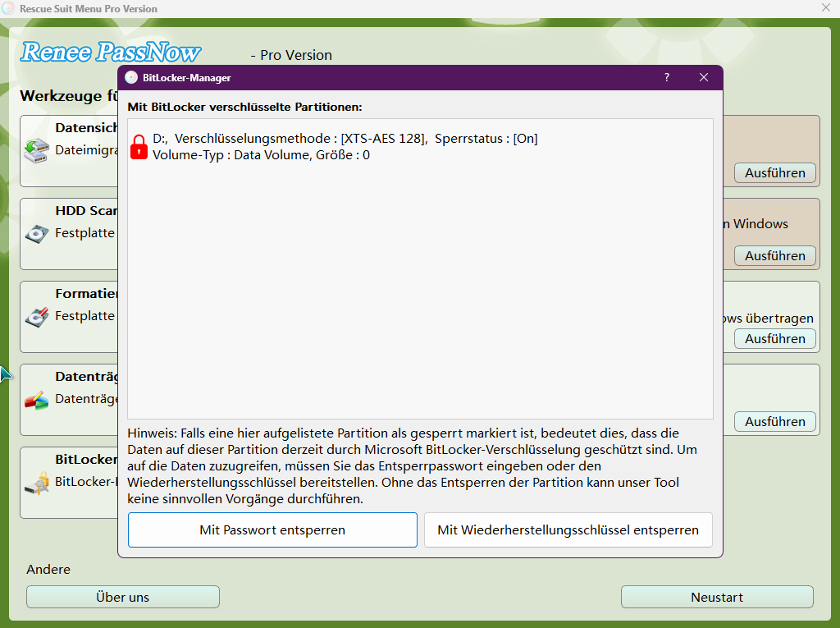Select the D: partition entry in the list

(x=345, y=146)
